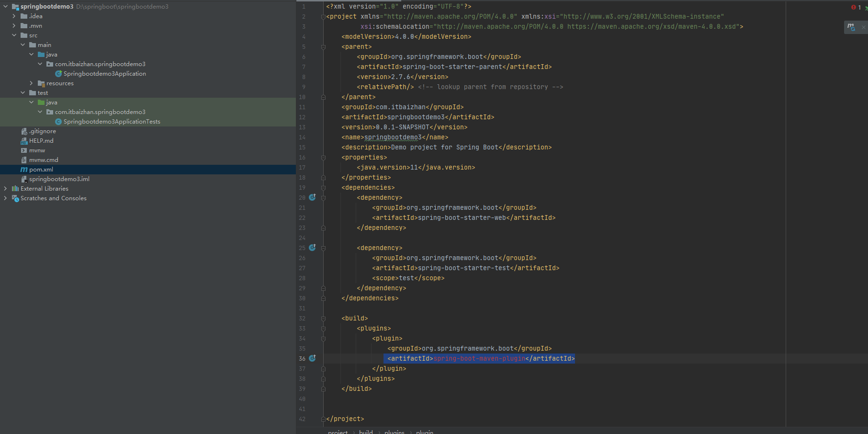This screenshot has height=434, width=868.
Task: Click on java.version value '11'
Action: click(414, 167)
